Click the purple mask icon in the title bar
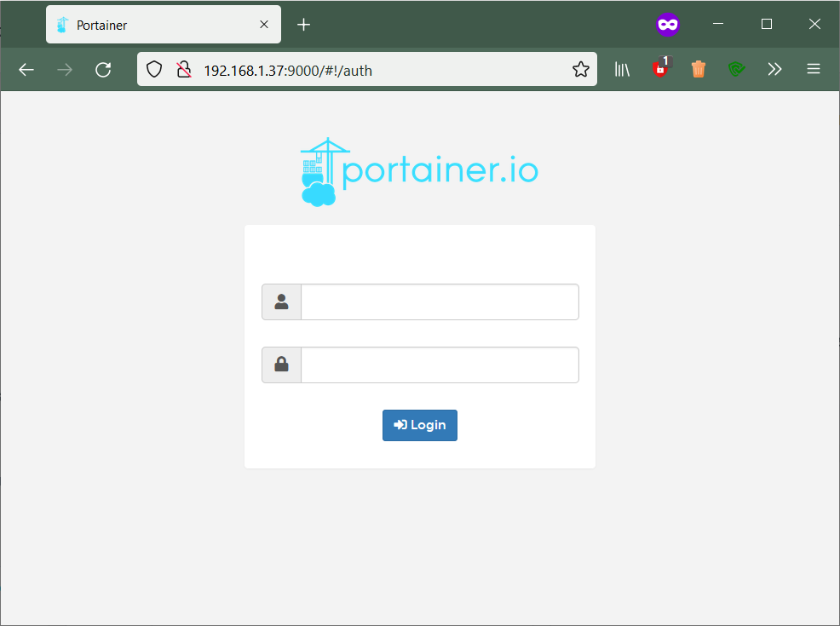Image resolution: width=840 pixels, height=626 pixels. (x=668, y=24)
